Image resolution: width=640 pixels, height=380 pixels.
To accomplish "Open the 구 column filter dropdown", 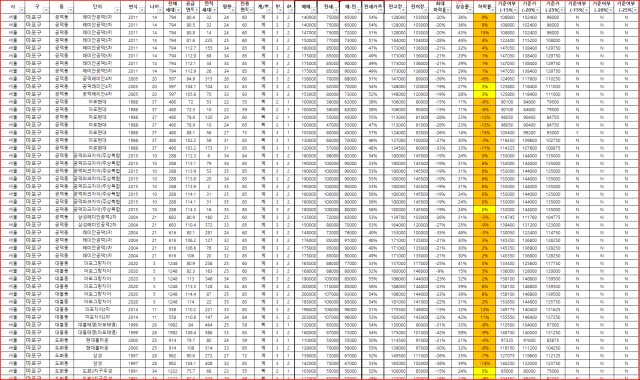I will coord(46,10).
